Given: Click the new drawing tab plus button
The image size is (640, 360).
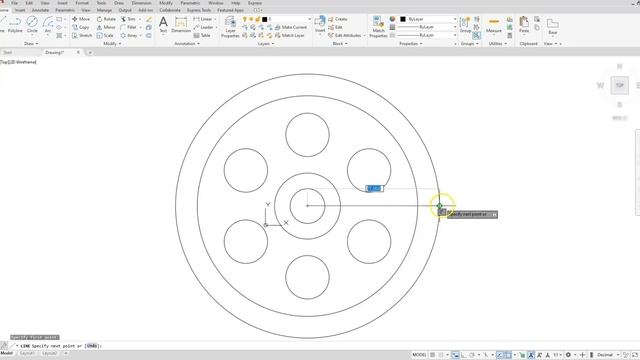Looking at the screenshot, I should [x=90, y=52].
